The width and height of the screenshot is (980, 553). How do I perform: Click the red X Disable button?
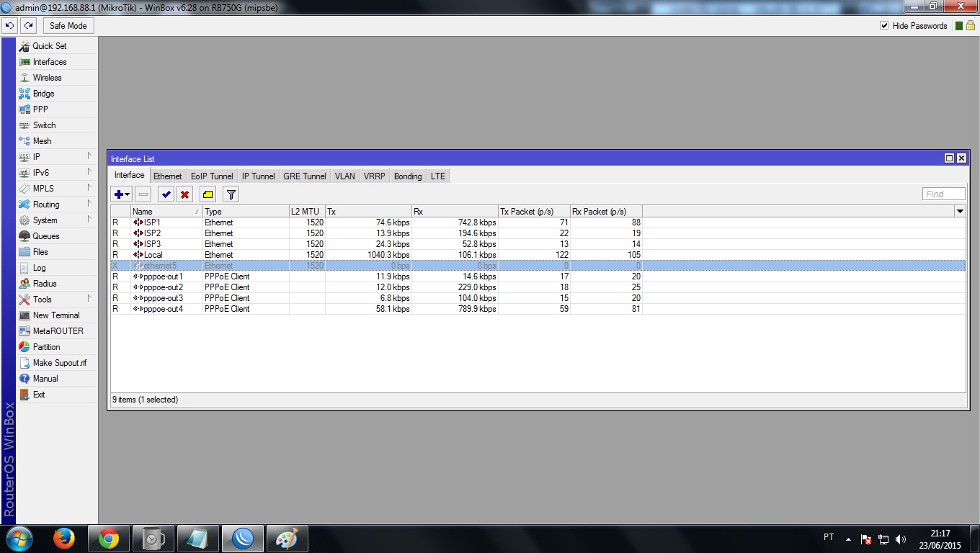coord(185,194)
